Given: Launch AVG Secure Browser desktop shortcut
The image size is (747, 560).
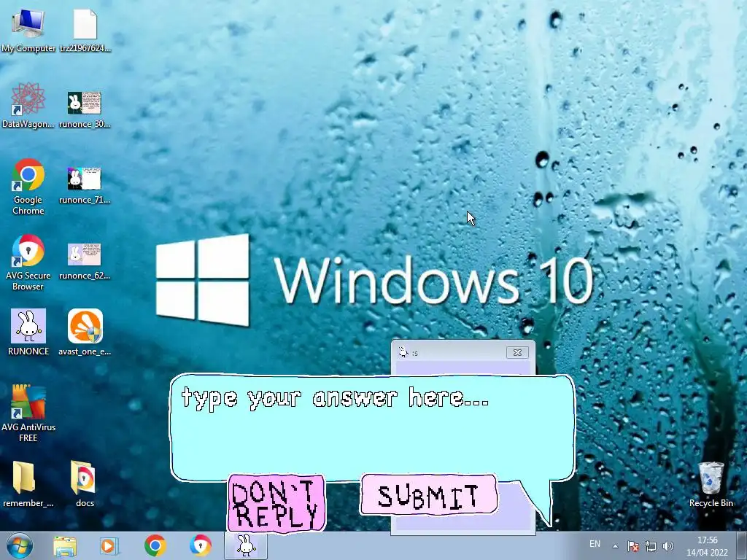Looking at the screenshot, I should pos(28,262).
